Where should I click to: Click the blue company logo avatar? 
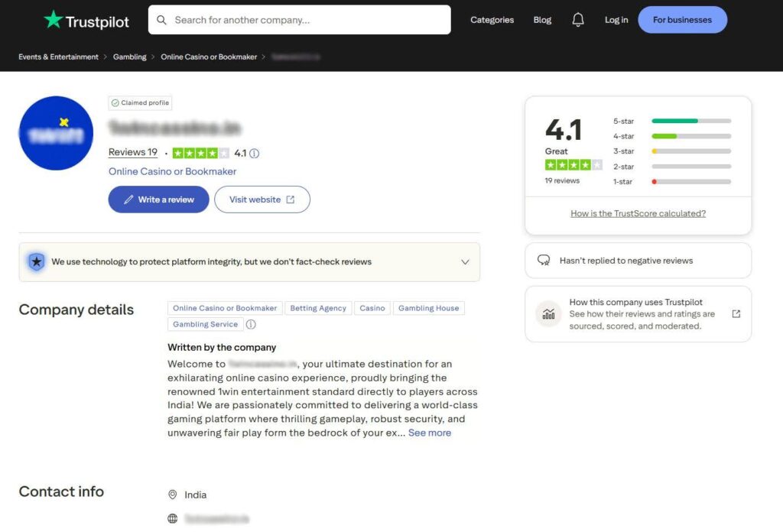tap(56, 133)
